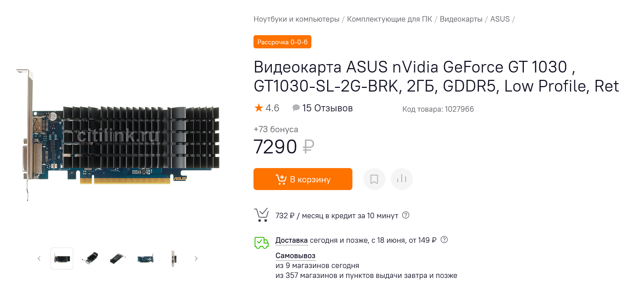Screen dimensions: 644x301
Task: Click the compare bar chart icon
Action: (x=401, y=179)
